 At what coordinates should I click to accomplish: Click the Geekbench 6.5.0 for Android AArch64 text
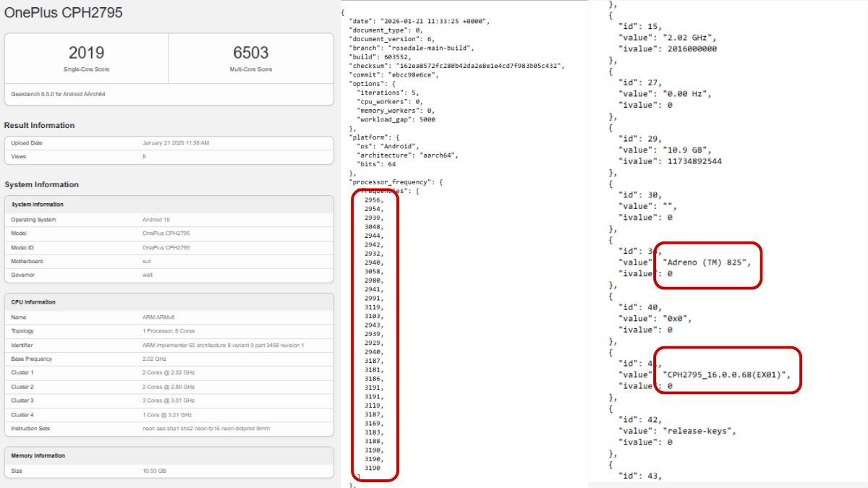59,94
